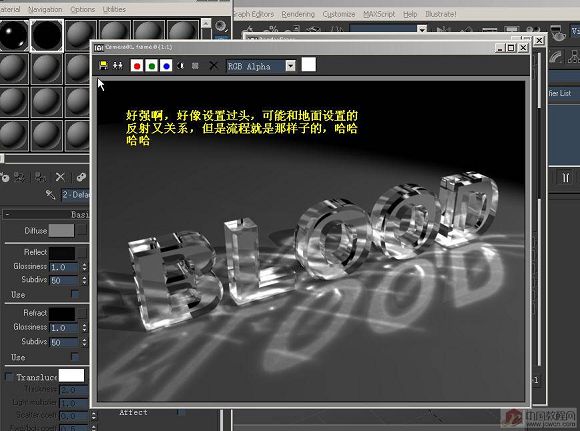This screenshot has width=580, height=431.
Task: Click the Reflect color swatch
Action: click(62, 253)
